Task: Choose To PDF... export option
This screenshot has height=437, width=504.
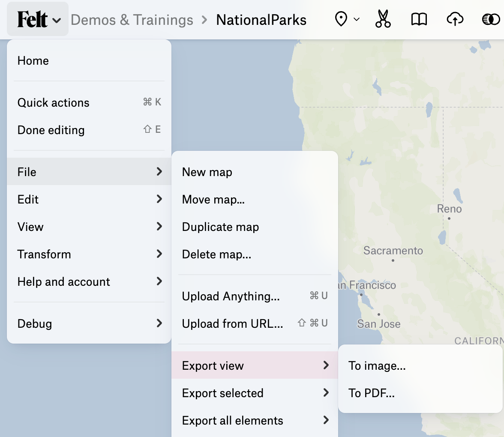Action: click(371, 393)
